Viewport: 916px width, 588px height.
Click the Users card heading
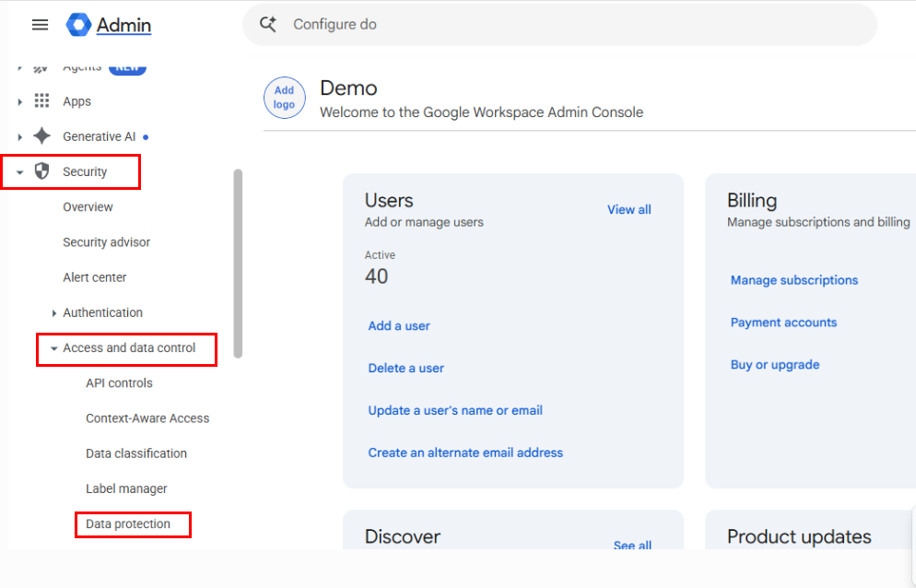pos(389,200)
